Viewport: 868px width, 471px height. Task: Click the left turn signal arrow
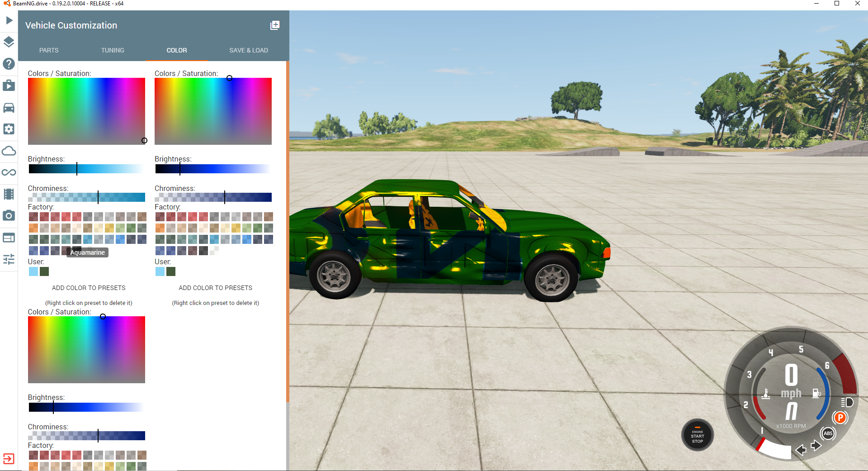801,450
